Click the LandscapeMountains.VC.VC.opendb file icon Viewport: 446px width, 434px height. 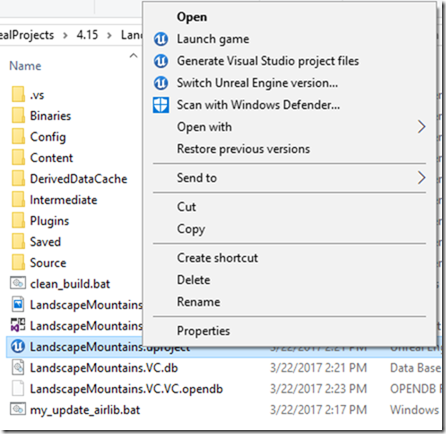click(x=18, y=388)
